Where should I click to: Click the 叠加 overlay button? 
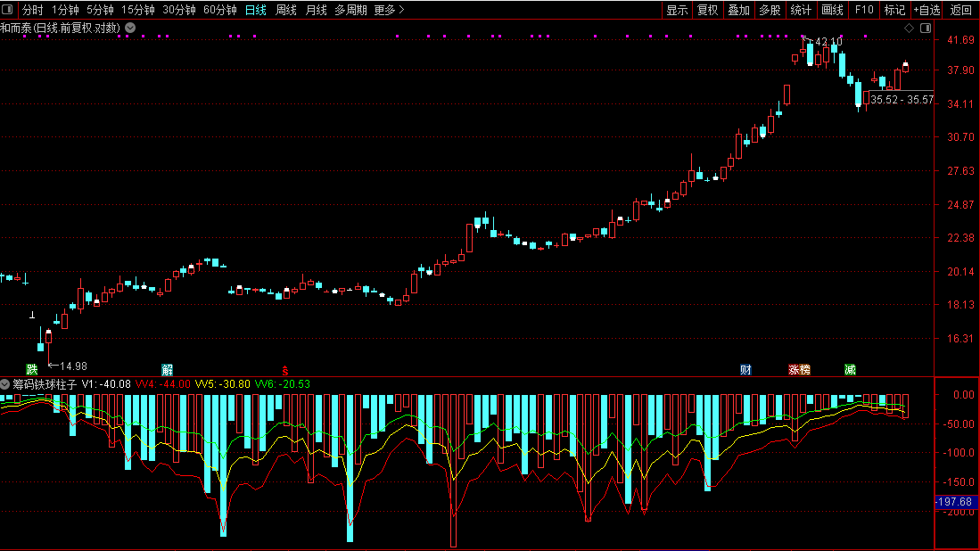[x=738, y=10]
